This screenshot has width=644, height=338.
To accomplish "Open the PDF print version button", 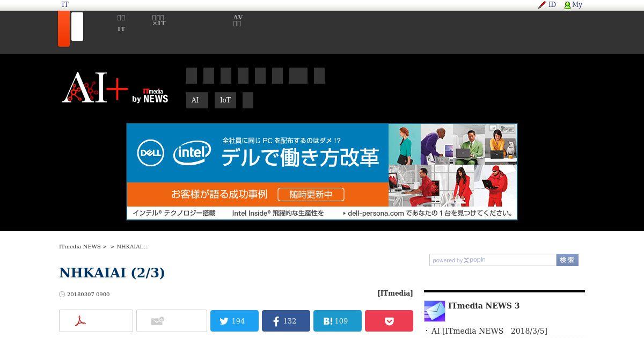I will coord(96,321).
